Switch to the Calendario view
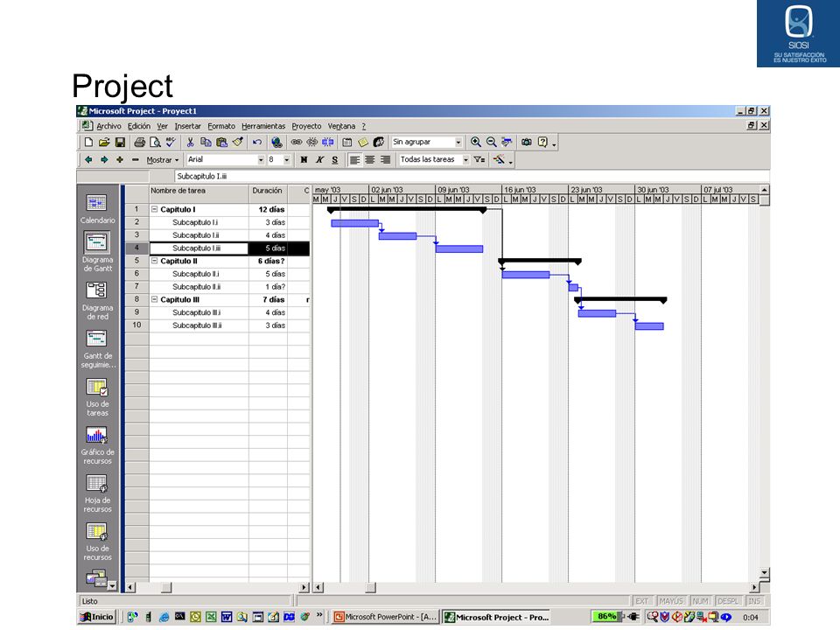The height and width of the screenshot is (630, 840). 97,209
